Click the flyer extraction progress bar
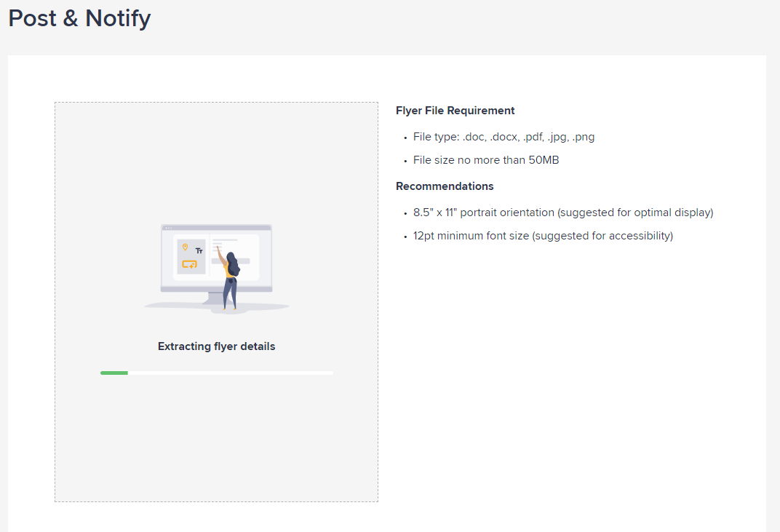780x532 pixels. pyautogui.click(x=216, y=373)
